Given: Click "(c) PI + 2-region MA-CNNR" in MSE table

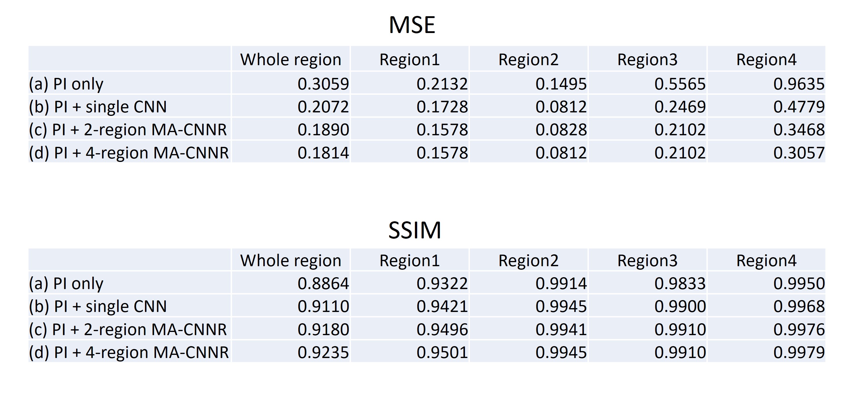Looking at the screenshot, I should pyautogui.click(x=128, y=130).
